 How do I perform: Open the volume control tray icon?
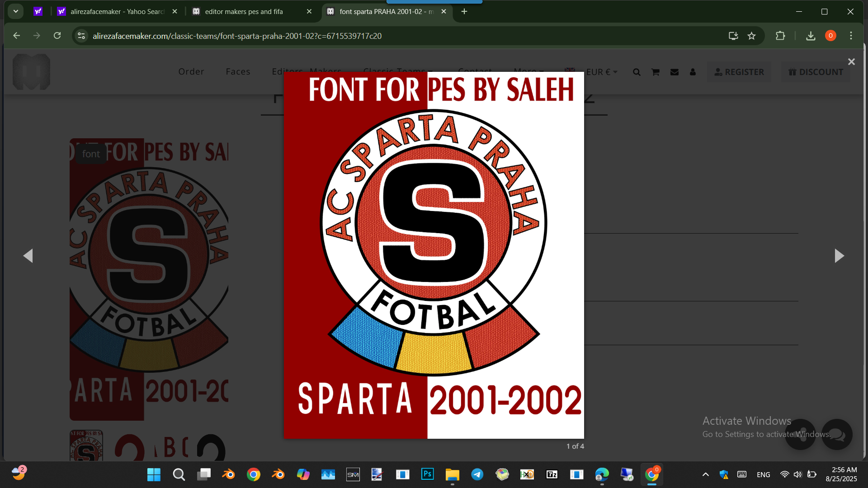(798, 474)
